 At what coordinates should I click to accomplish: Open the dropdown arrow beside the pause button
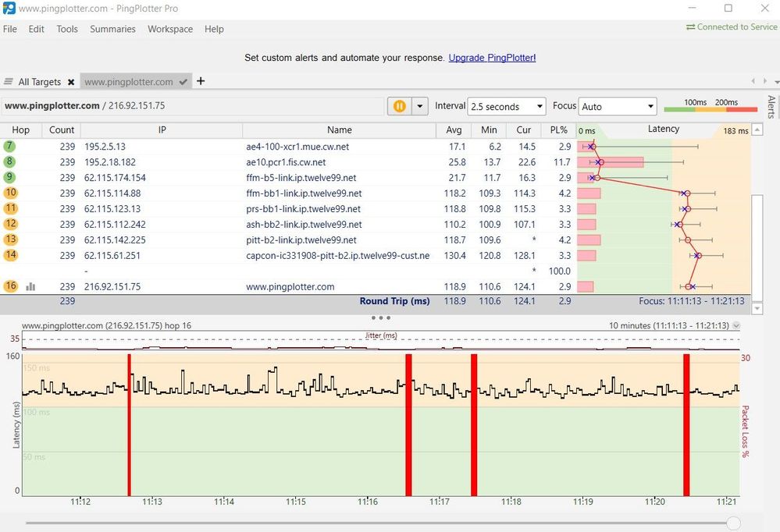click(420, 106)
